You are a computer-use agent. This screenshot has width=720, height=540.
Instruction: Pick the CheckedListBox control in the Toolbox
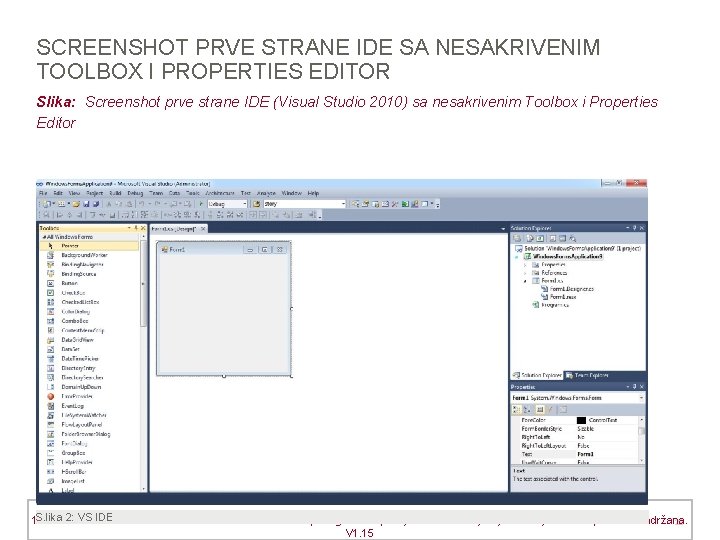pyautogui.click(x=89, y=302)
